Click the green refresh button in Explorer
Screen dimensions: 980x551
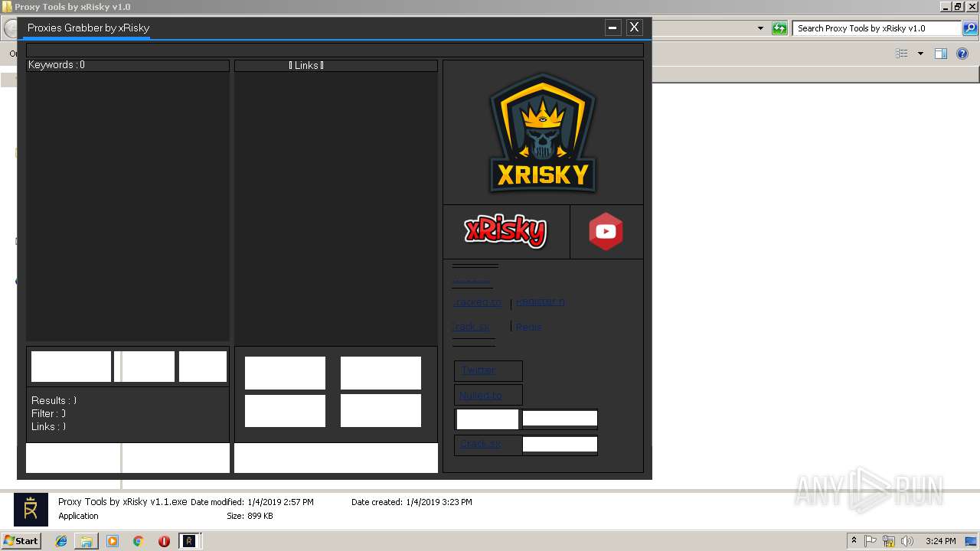(x=779, y=28)
